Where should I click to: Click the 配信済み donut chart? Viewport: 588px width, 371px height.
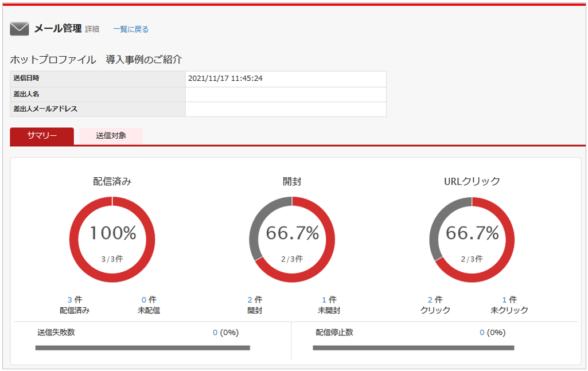(x=112, y=239)
